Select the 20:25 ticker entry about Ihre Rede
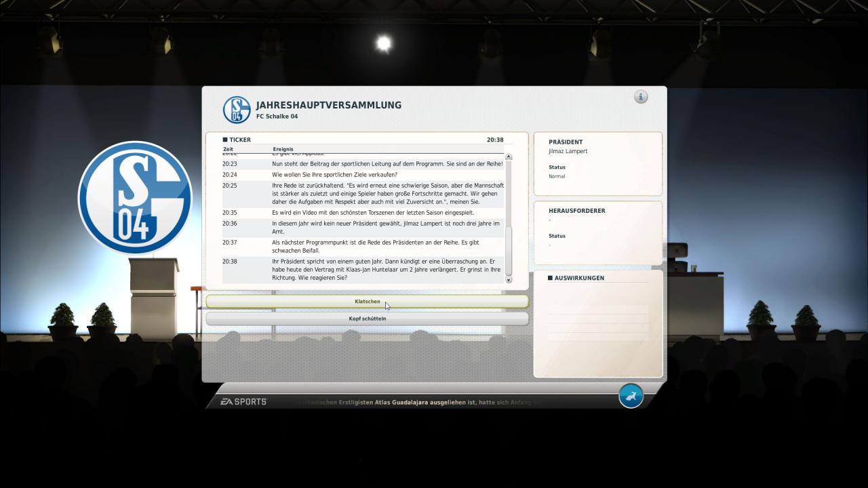Viewport: 868px width, 488px height. pos(363,194)
